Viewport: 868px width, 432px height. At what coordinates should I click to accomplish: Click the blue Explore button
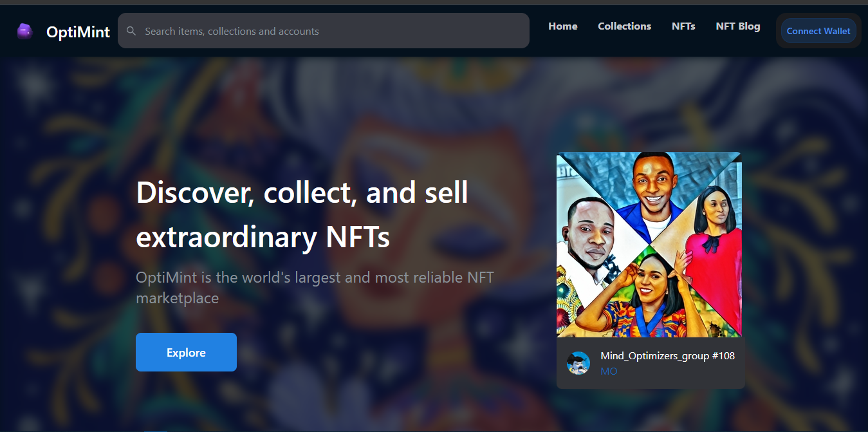186,352
